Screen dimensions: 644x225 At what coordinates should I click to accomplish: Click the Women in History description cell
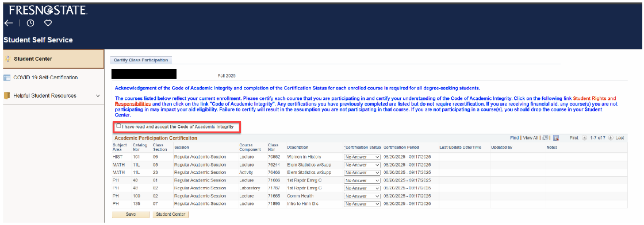[304, 157]
